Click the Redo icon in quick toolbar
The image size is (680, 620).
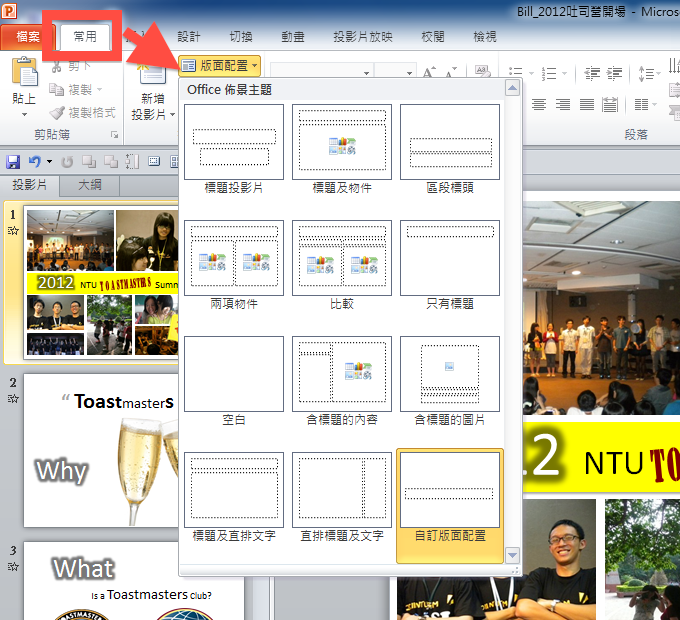[67, 162]
